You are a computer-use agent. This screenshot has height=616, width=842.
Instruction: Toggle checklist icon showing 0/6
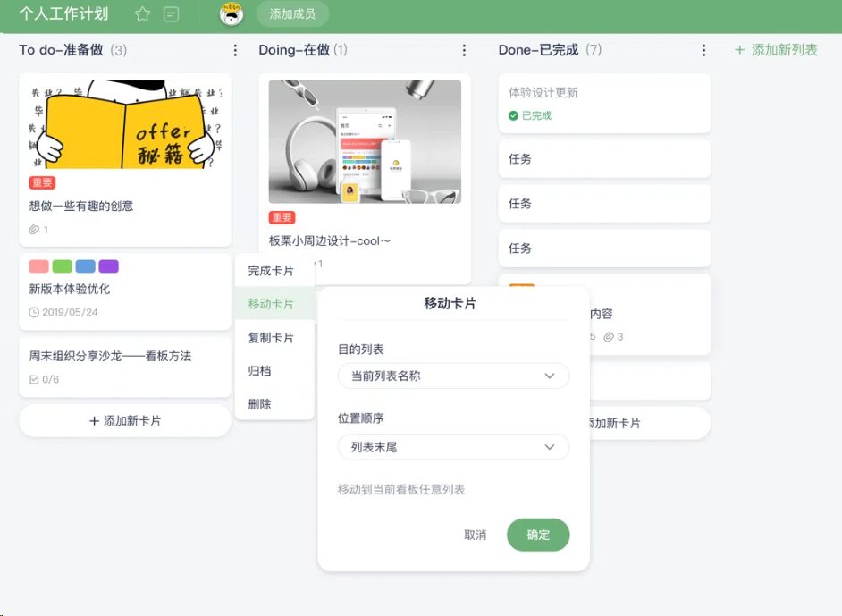click(34, 380)
